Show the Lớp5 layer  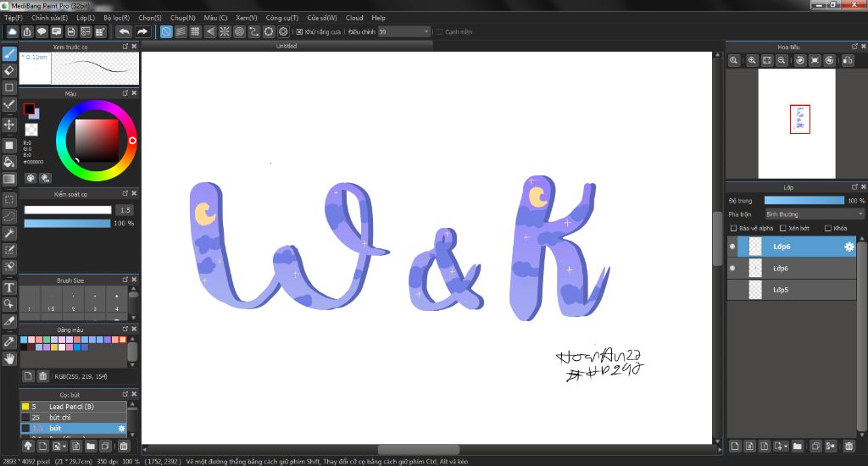(x=732, y=290)
